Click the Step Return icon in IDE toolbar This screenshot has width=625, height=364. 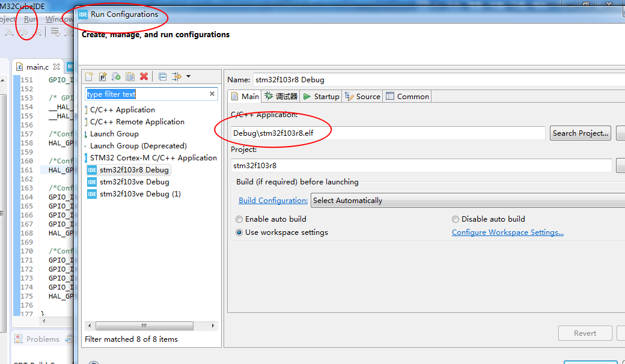[x=37, y=32]
